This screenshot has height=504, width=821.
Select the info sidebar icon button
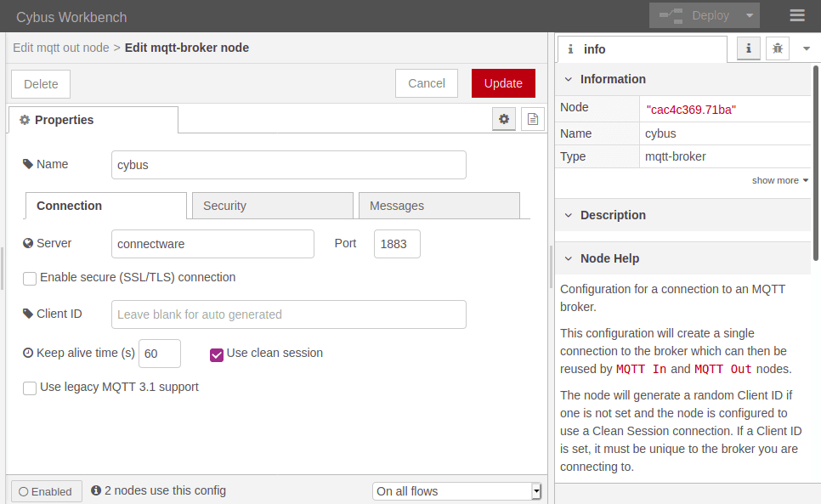click(748, 49)
